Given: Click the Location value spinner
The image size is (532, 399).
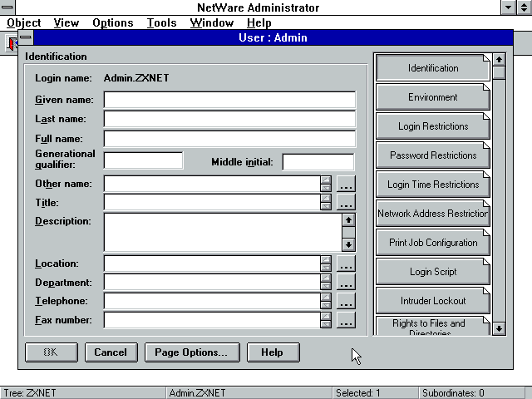Looking at the screenshot, I should pos(326,264).
